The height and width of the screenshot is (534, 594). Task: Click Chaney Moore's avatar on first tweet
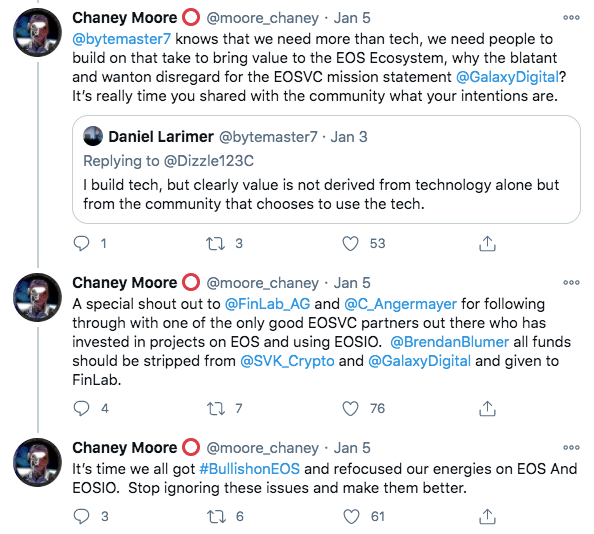click(x=37, y=32)
